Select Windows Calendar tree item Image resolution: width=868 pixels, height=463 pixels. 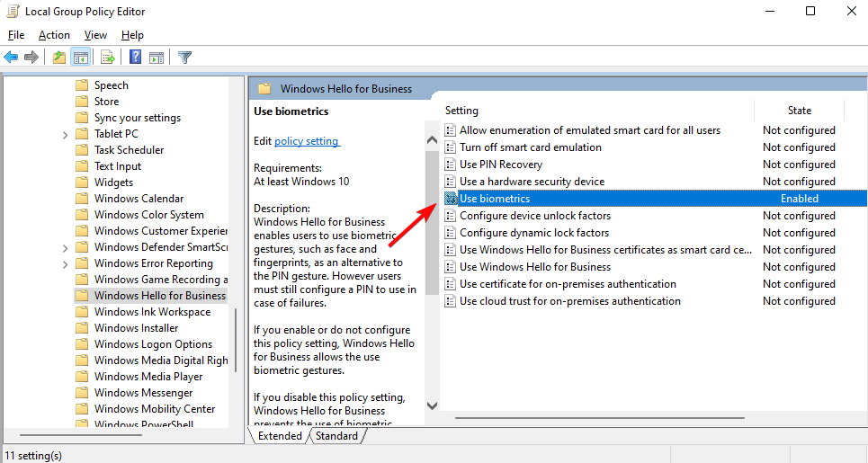point(139,199)
